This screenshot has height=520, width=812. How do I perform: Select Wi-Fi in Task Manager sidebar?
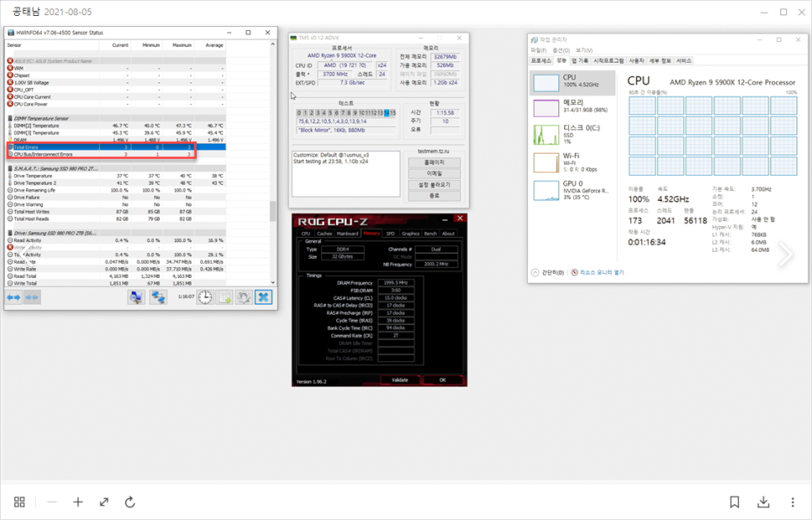click(x=572, y=162)
